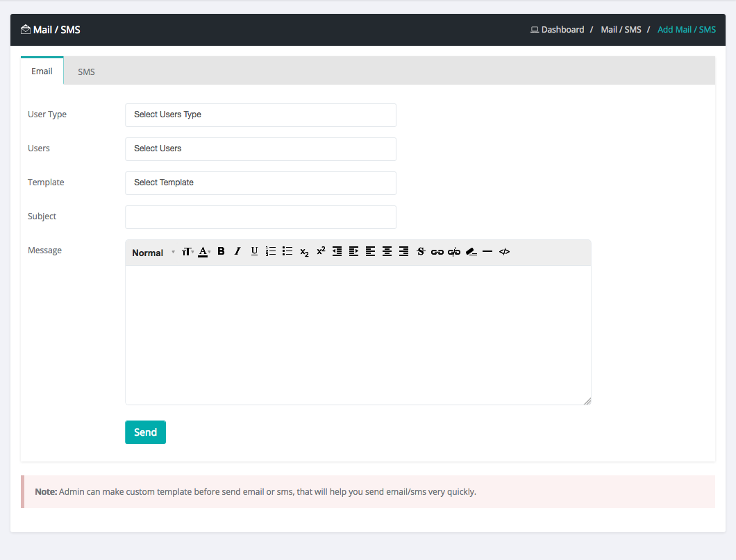
Task: Open the HTML source code view
Action: tap(504, 252)
